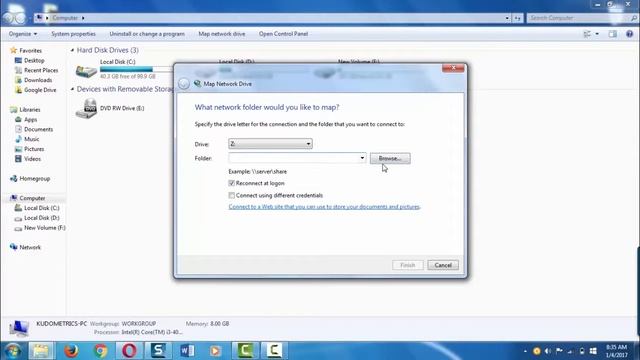
Task: Toggle Reconnect at logon checkbox
Action: tap(231, 183)
